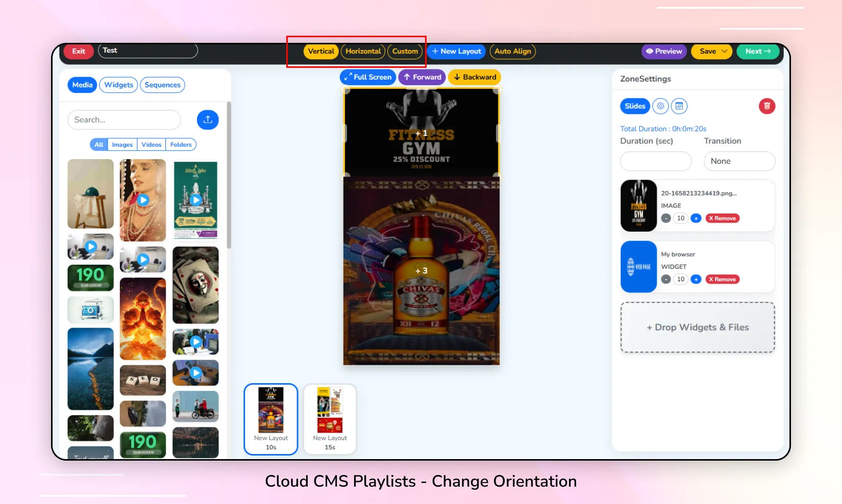Click Full Screen zone button
The height and width of the screenshot is (504, 842).
pos(368,77)
